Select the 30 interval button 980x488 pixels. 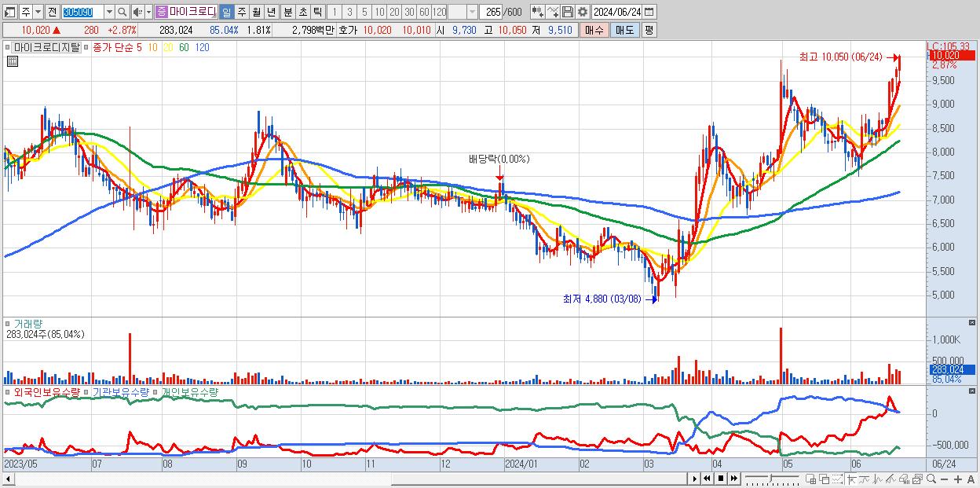(409, 12)
